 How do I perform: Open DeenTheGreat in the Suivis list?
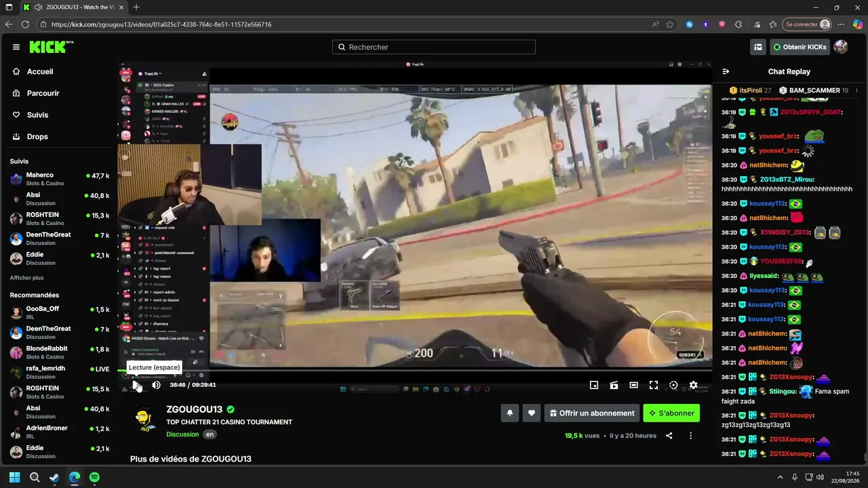pos(60,239)
